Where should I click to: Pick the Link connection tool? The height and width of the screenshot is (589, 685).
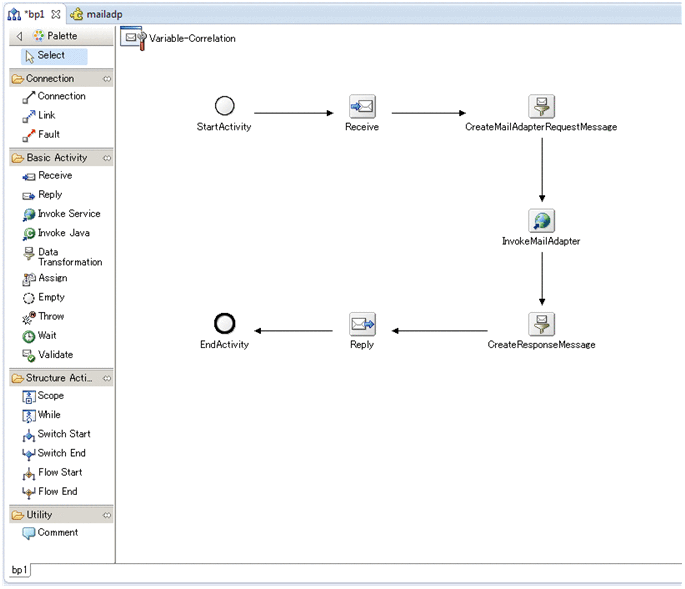point(46,116)
